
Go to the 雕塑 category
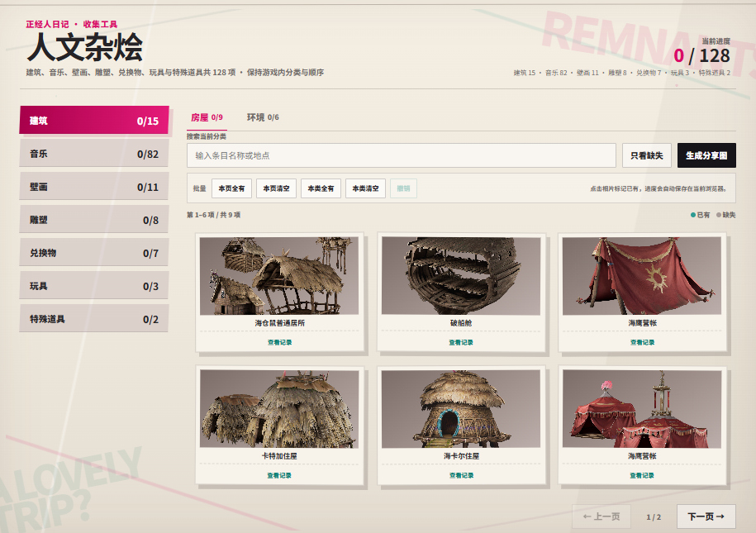coord(94,220)
